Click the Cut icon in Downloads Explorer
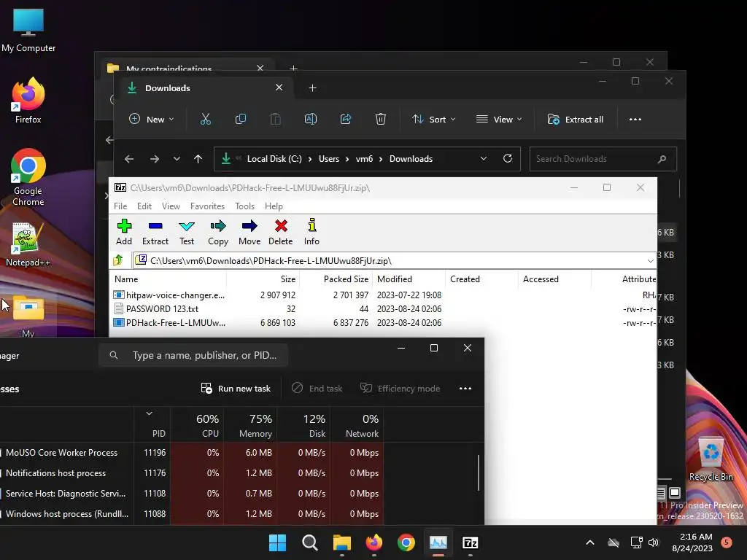This screenshot has width=747, height=560. click(205, 119)
